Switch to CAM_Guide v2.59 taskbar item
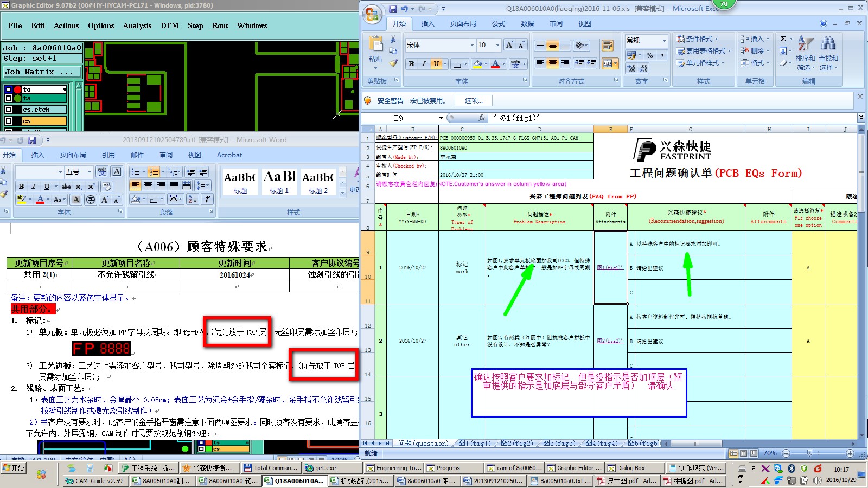The width and height of the screenshot is (868, 488). pyautogui.click(x=96, y=481)
